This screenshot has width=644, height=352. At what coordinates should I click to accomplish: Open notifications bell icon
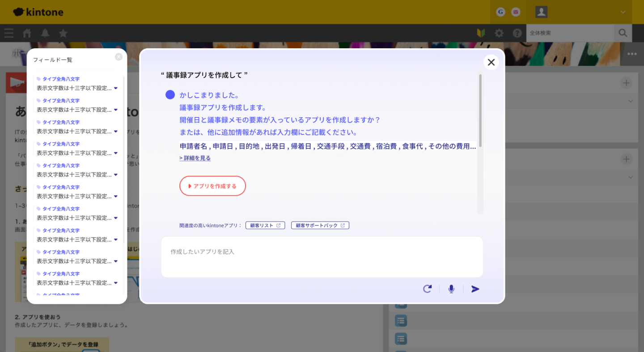pos(45,33)
